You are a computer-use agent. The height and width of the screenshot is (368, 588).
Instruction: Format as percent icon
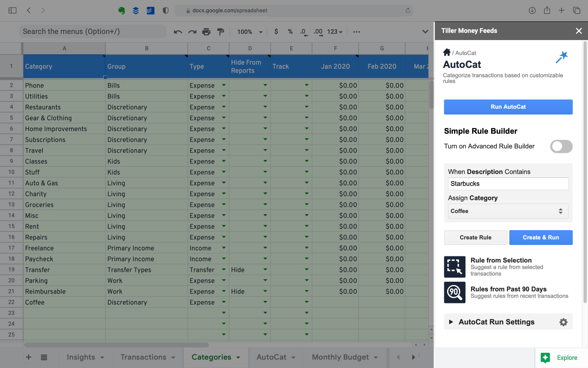290,31
